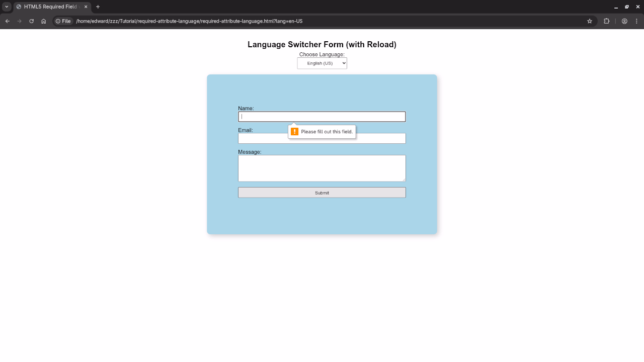Click the Message: label
The height and width of the screenshot is (362, 644).
click(250, 152)
